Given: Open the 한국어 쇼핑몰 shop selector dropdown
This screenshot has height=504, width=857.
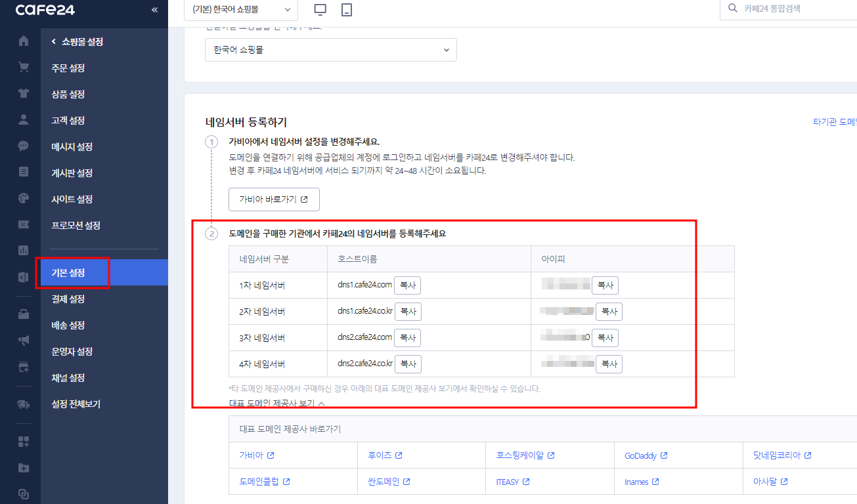Looking at the screenshot, I should [330, 49].
